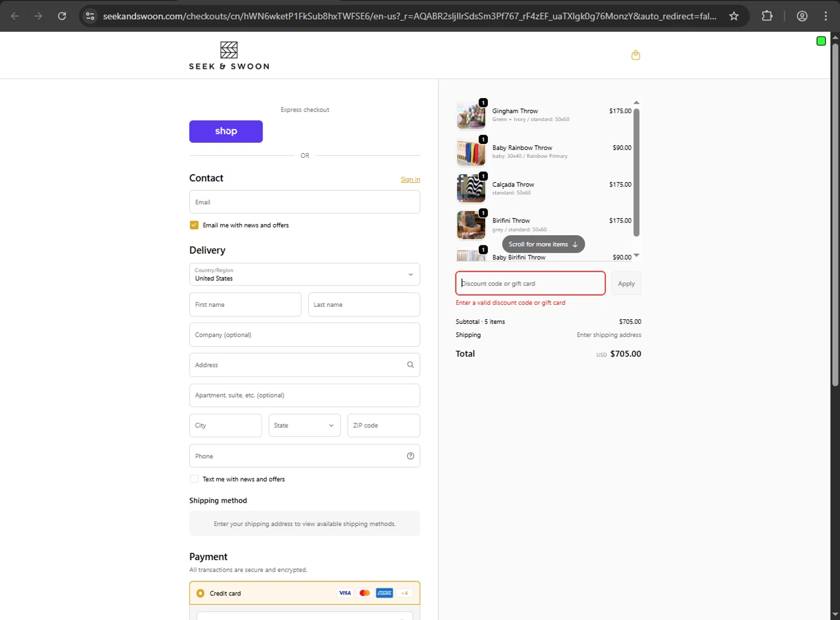Click the Sign in link
The height and width of the screenshot is (620, 840).
410,179
